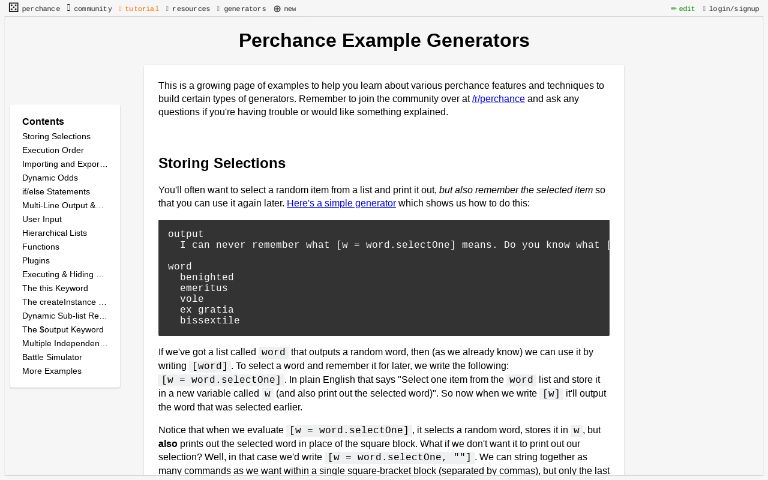Open the resources nav item

(190, 9)
